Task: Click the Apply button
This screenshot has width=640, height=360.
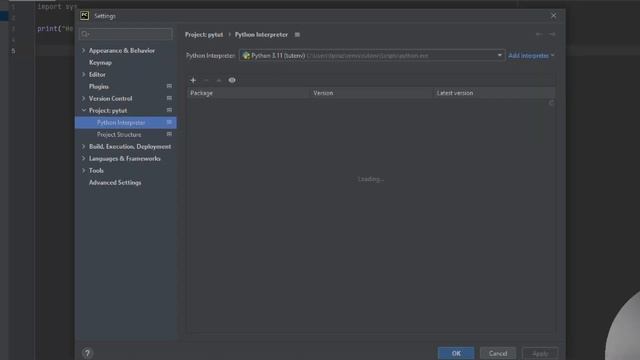Action: click(540, 353)
